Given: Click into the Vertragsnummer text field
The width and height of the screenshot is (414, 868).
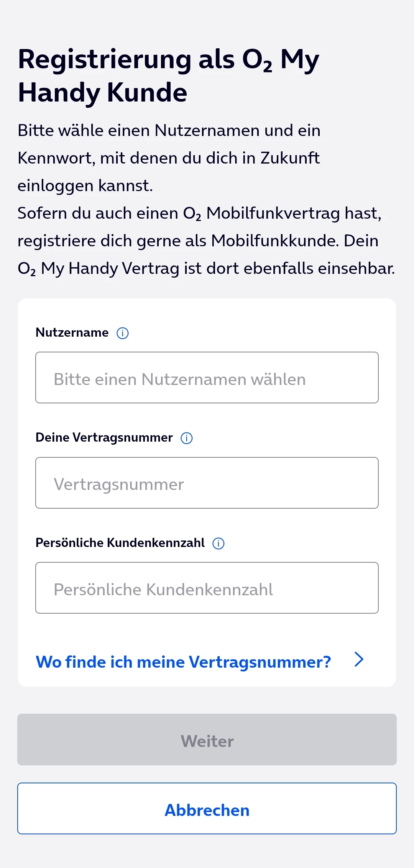Looking at the screenshot, I should click(x=207, y=483).
